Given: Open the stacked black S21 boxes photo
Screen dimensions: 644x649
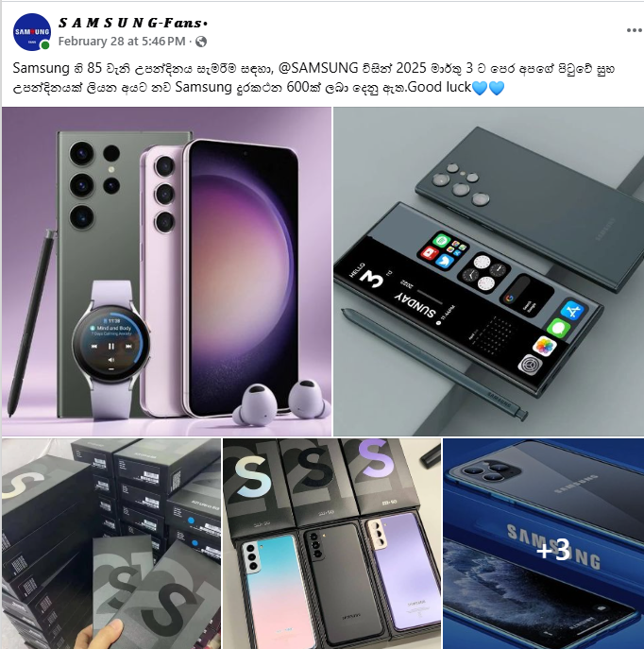Looking at the screenshot, I should (111, 544).
